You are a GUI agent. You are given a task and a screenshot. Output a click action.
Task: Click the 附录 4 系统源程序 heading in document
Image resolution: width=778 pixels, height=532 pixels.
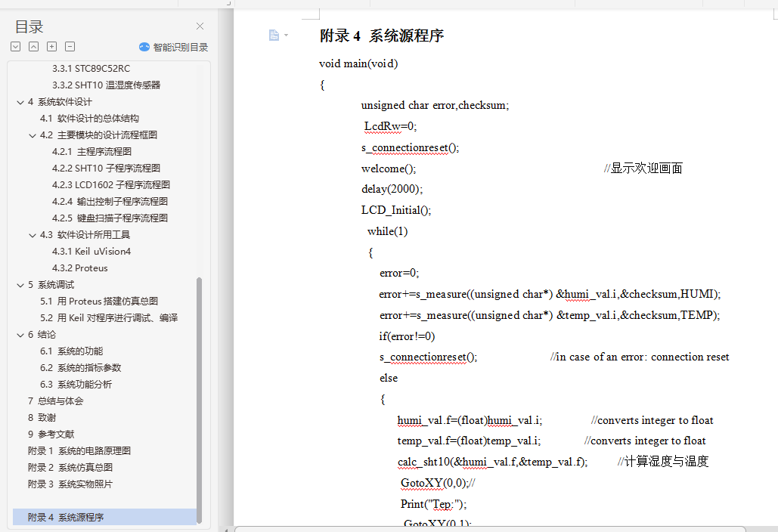point(382,36)
